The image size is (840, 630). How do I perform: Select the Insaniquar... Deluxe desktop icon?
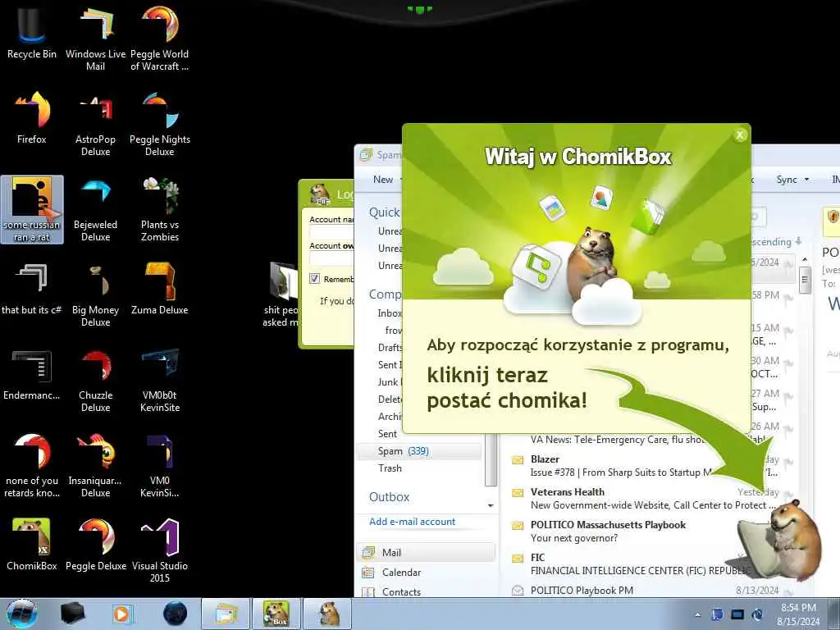tap(96, 466)
